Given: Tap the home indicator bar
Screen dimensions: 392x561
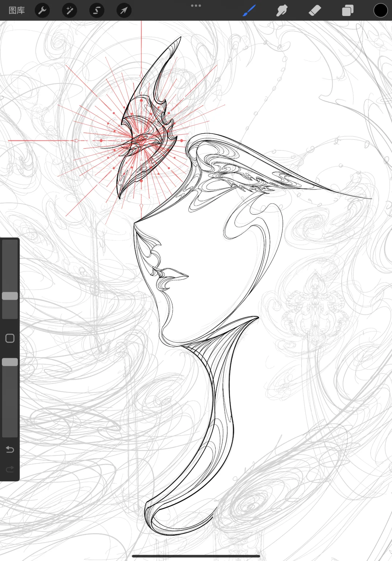Looking at the screenshot, I should (x=196, y=556).
